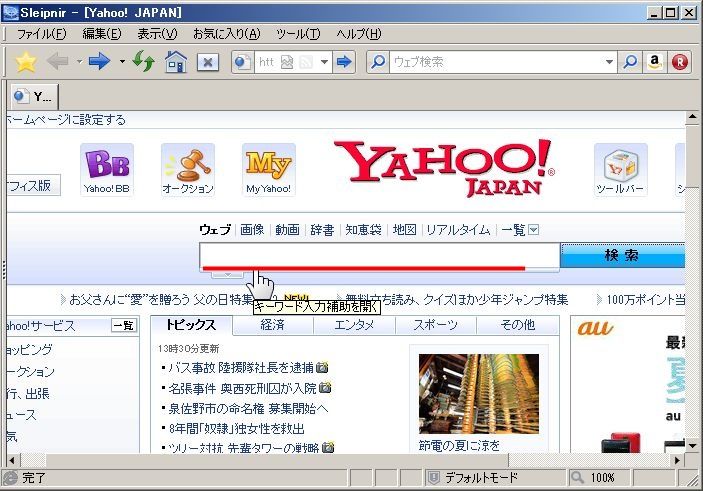Viewport: 703px width, 491px height.
Task: Click the image icon in address bar
Action: tap(287, 62)
